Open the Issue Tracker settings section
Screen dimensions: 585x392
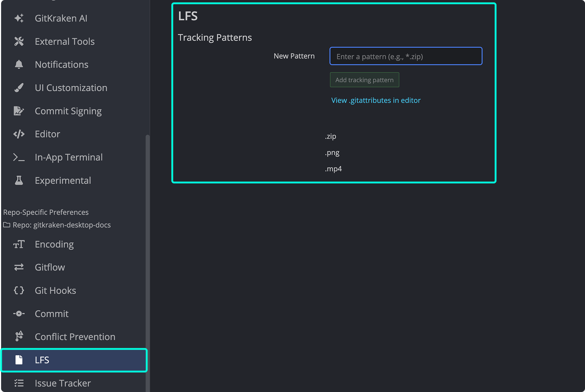coord(62,383)
